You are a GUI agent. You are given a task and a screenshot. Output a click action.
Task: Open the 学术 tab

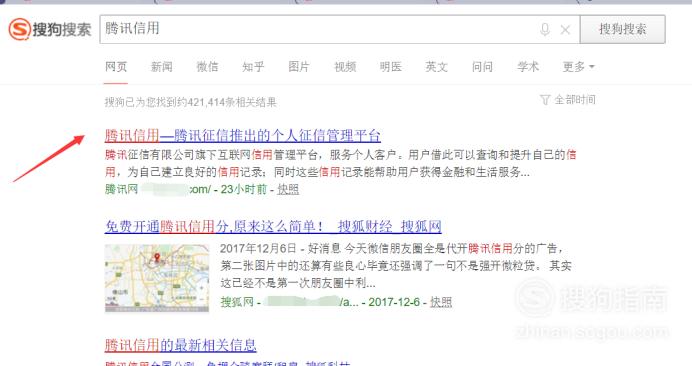click(x=528, y=67)
